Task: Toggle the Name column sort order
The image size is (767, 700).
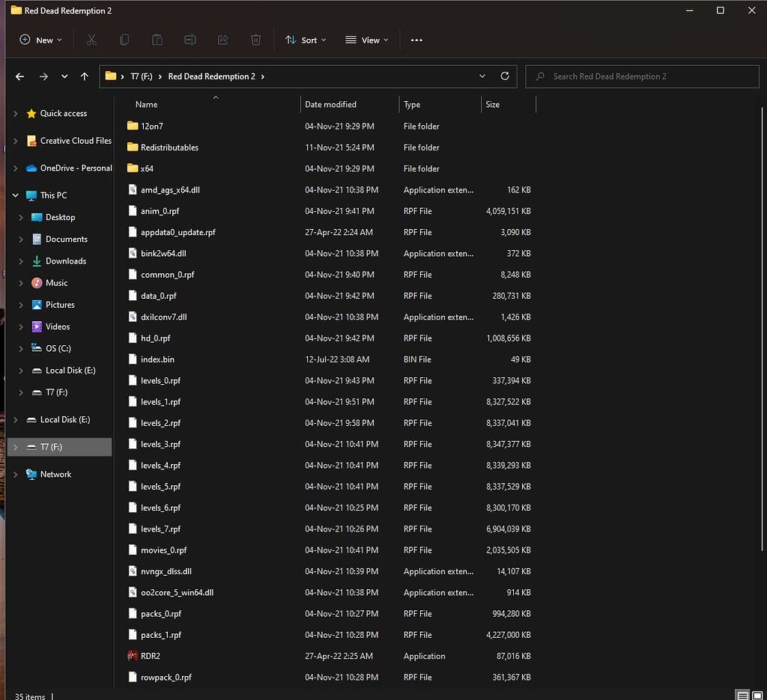Action: [147, 104]
